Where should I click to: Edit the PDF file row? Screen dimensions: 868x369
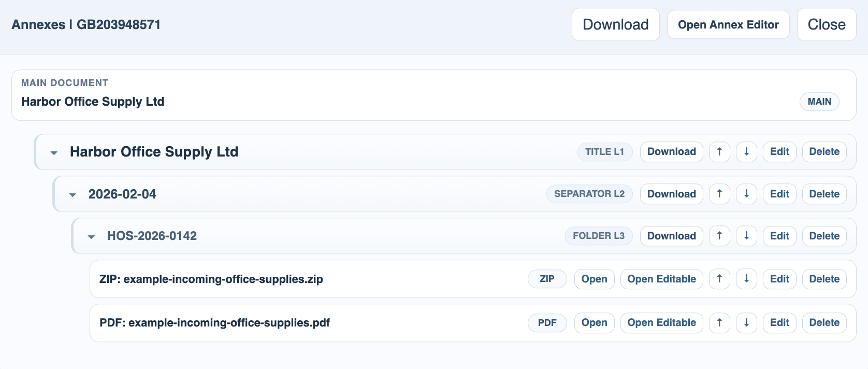point(779,322)
